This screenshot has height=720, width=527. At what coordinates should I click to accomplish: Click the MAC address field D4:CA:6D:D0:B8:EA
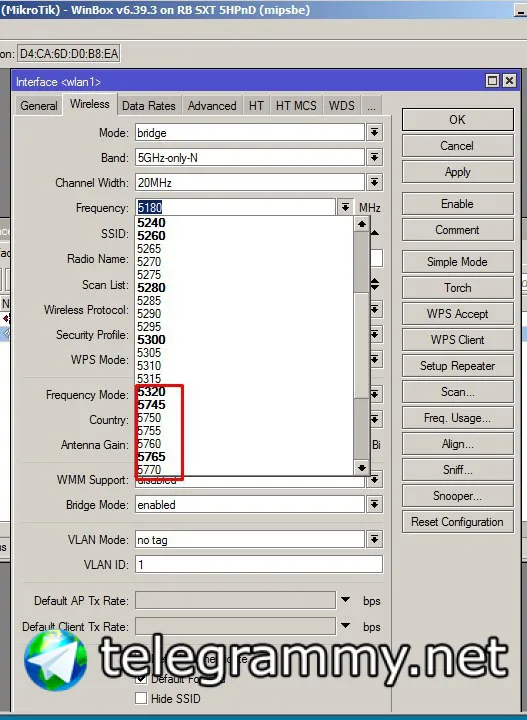point(68,54)
